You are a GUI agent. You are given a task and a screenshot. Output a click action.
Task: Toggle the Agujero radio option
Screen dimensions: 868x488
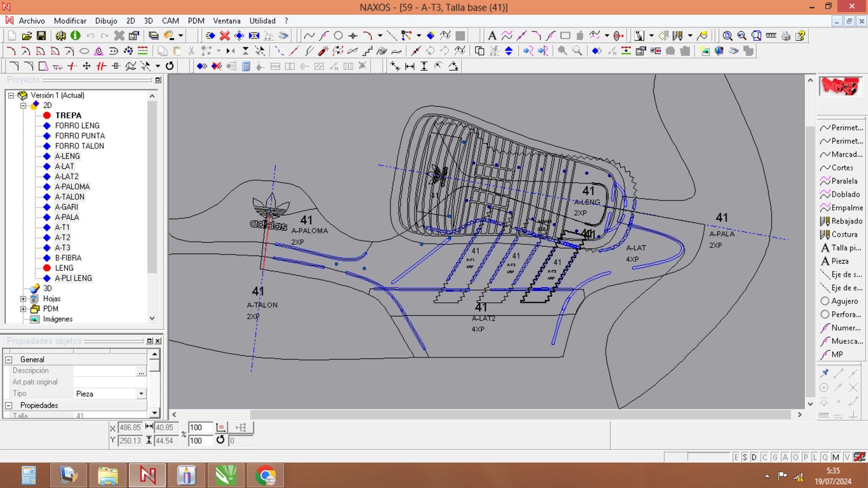click(825, 301)
